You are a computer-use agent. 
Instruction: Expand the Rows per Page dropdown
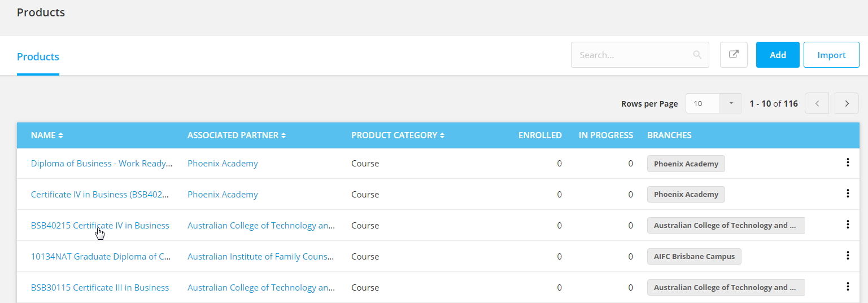[x=731, y=103]
